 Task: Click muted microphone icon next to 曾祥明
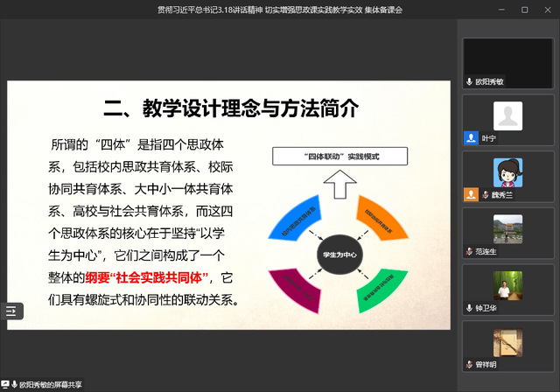[x=470, y=364]
